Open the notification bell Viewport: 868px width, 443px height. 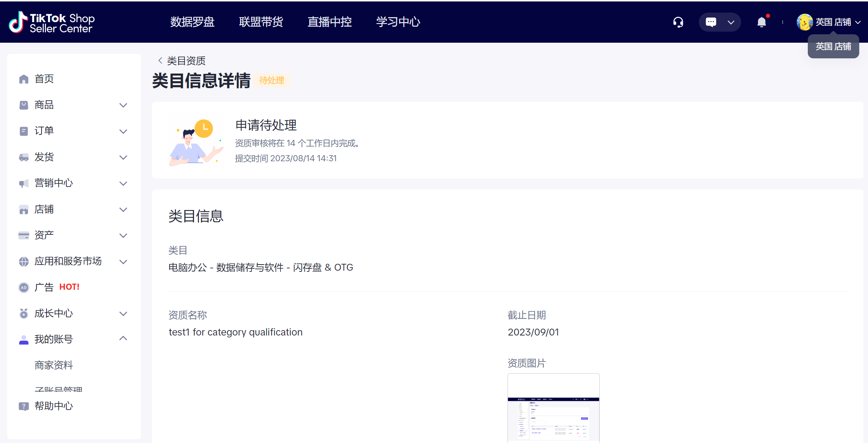[x=761, y=22]
